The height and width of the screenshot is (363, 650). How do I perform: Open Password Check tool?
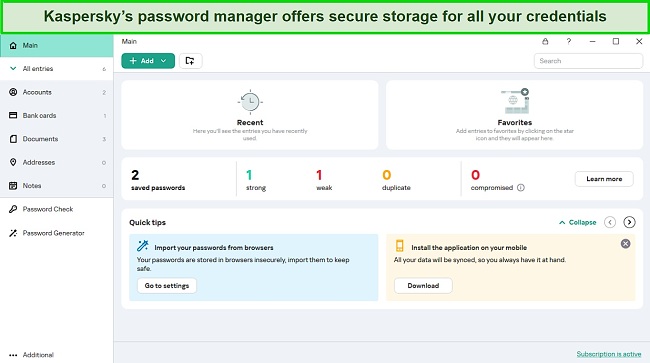click(56, 209)
